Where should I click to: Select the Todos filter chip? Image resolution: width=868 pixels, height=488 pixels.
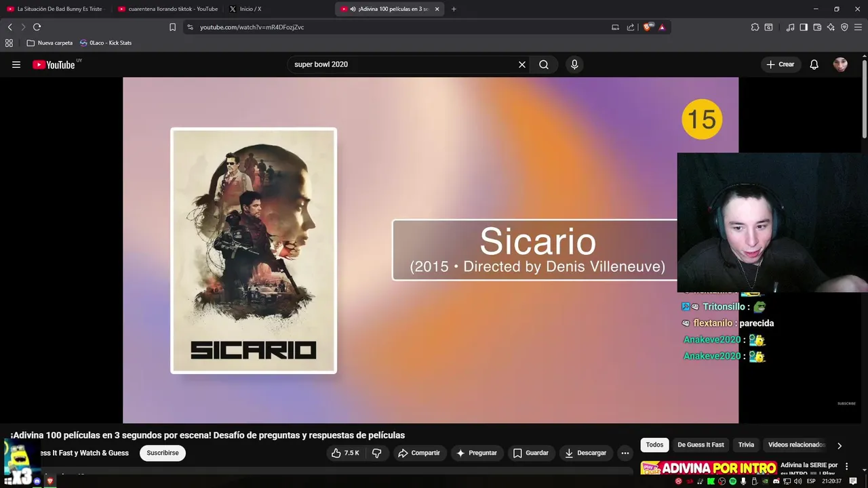click(654, 445)
